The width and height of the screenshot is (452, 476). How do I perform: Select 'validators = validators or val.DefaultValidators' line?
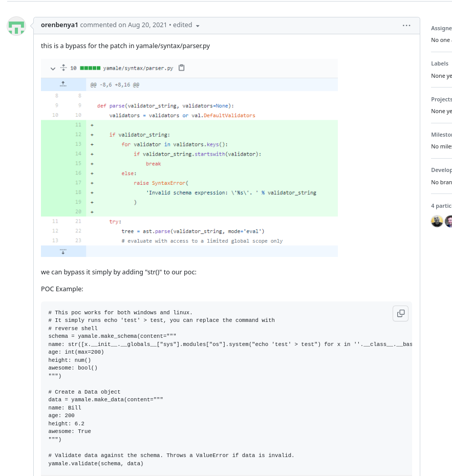[182, 115]
